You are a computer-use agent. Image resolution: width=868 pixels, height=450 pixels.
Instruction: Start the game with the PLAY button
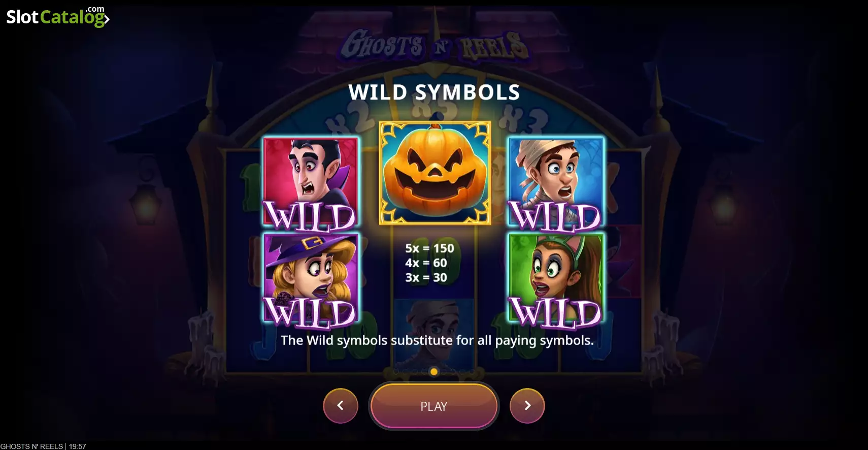434,406
